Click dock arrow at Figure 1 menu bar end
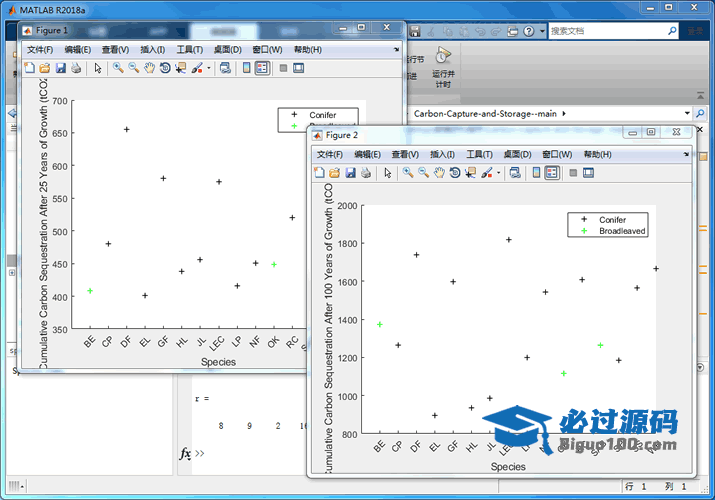The width and height of the screenshot is (715, 500). (396, 49)
